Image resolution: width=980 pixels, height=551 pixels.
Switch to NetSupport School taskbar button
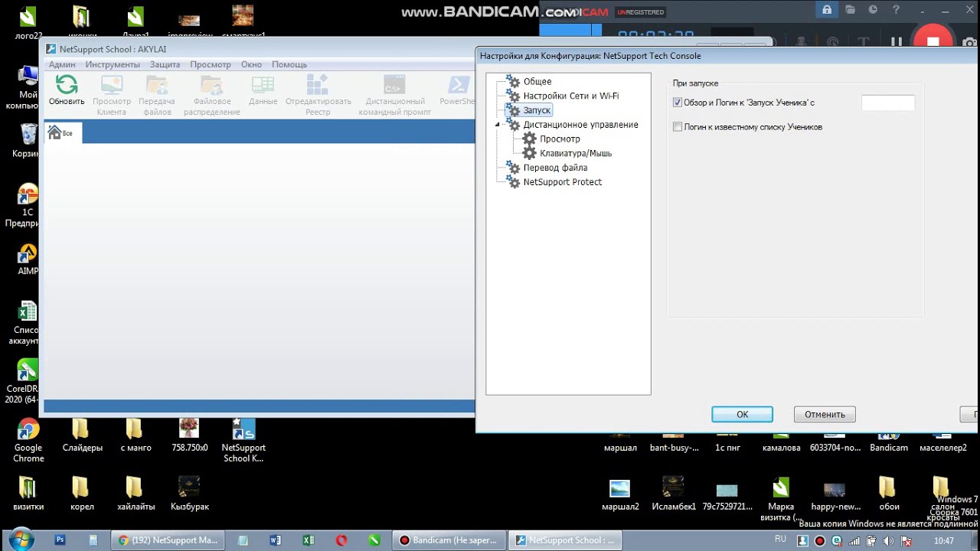pos(565,540)
